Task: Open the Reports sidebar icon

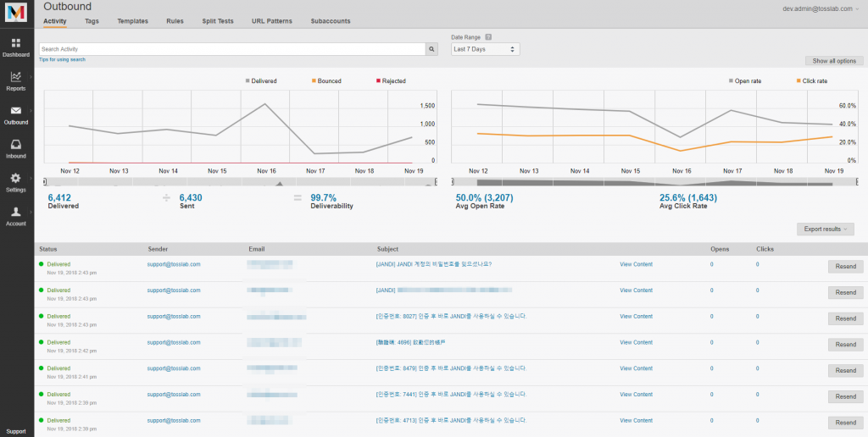Action: (16, 78)
